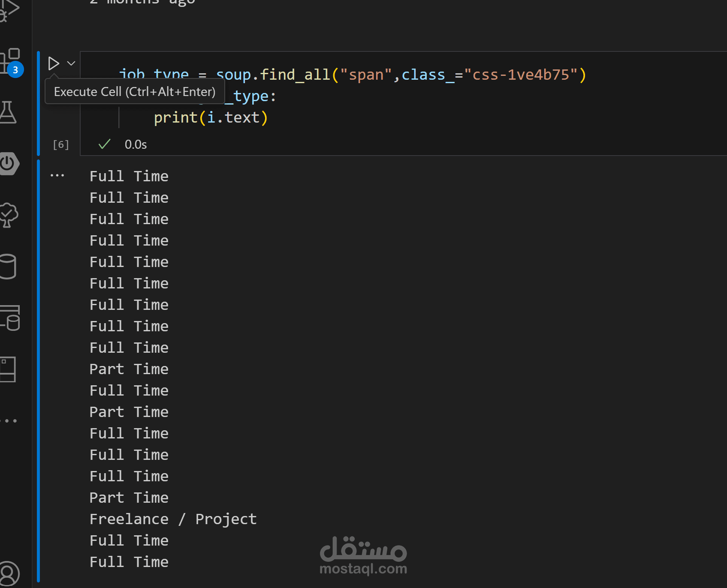727x588 pixels.
Task: Click the 0.0s execution time label
Action: click(136, 145)
